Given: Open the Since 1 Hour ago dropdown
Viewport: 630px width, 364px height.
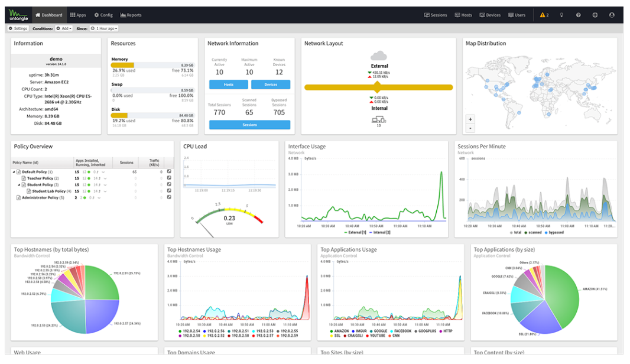Looking at the screenshot, I should coord(104,28).
